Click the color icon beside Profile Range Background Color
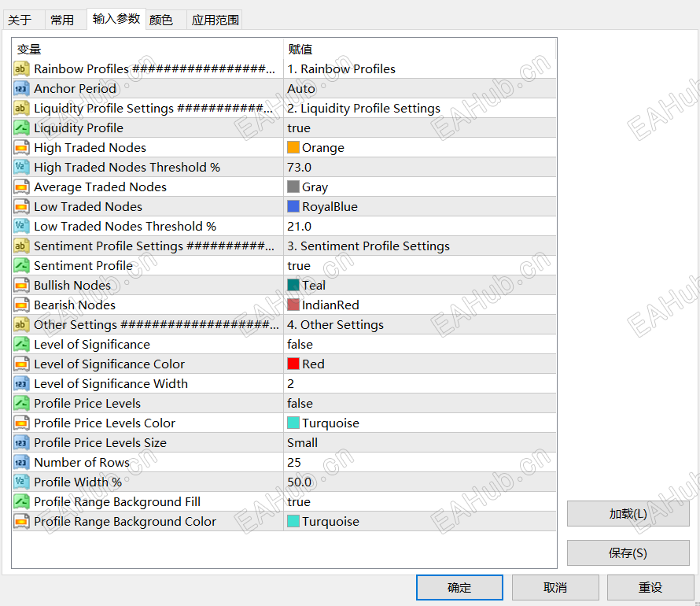This screenshot has height=606, width=700. [21, 521]
